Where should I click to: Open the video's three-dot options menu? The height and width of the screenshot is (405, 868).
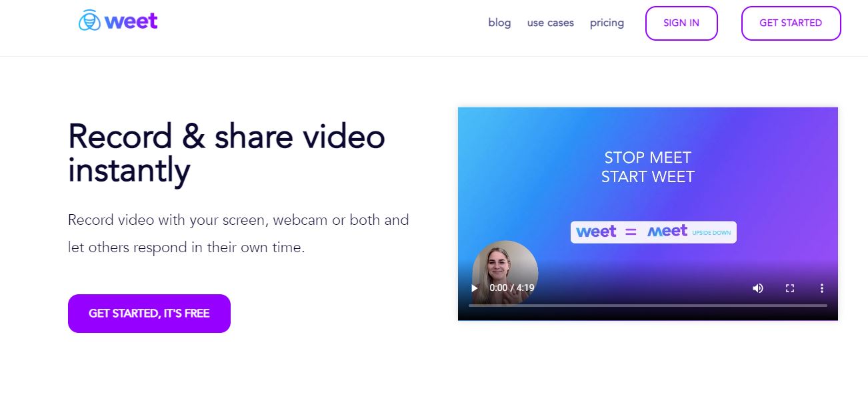822,288
